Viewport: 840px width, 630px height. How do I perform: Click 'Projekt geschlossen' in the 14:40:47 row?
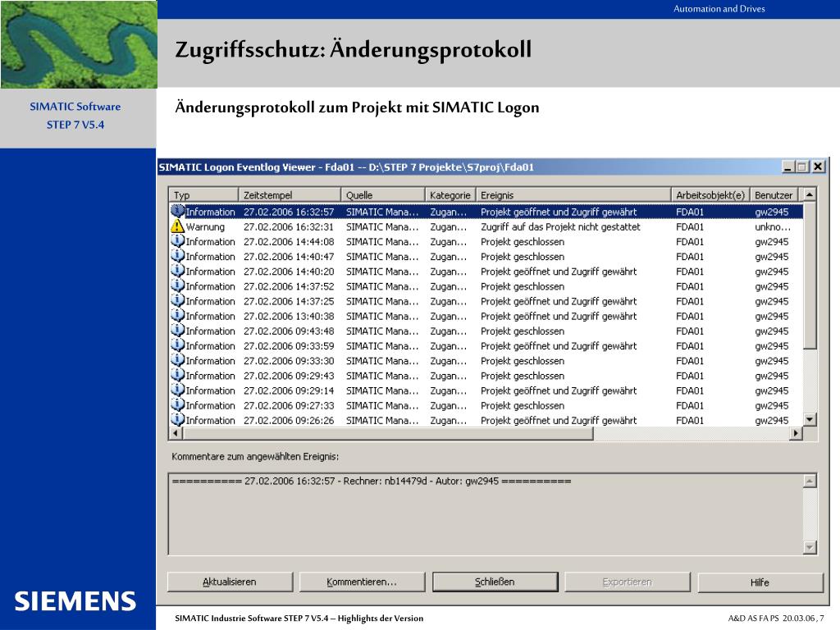(523, 257)
